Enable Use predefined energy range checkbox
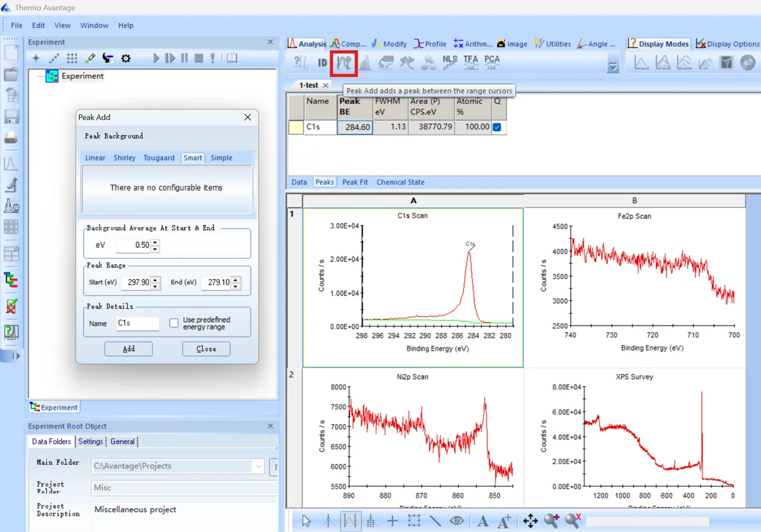 (174, 323)
